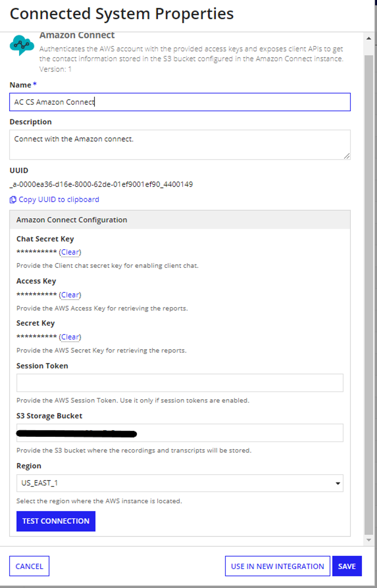
Task: Click the S3 bucket help text
Action: [x=134, y=450]
